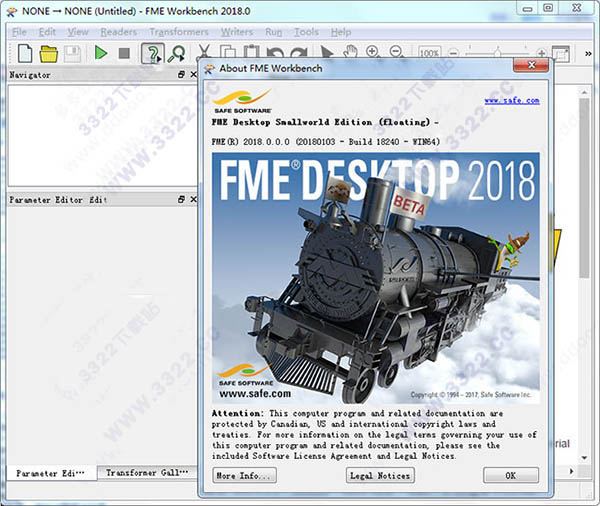The width and height of the screenshot is (600, 506).
Task: Float the Navigator panel with its undock icon
Action: click(x=181, y=75)
